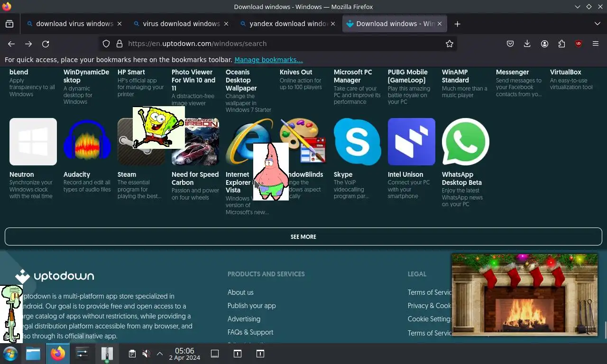The height and width of the screenshot is (364, 607).
Task: Click the fireplace video overlay
Action: (524, 295)
